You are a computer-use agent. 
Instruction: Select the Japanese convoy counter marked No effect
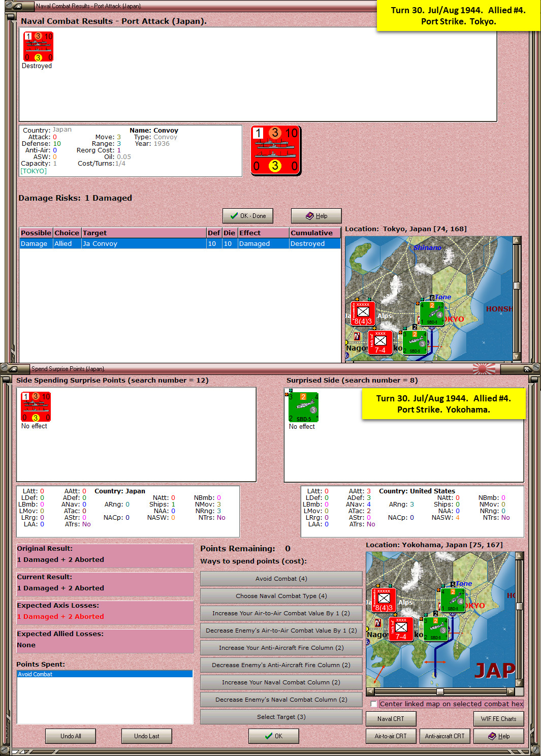pos(36,406)
